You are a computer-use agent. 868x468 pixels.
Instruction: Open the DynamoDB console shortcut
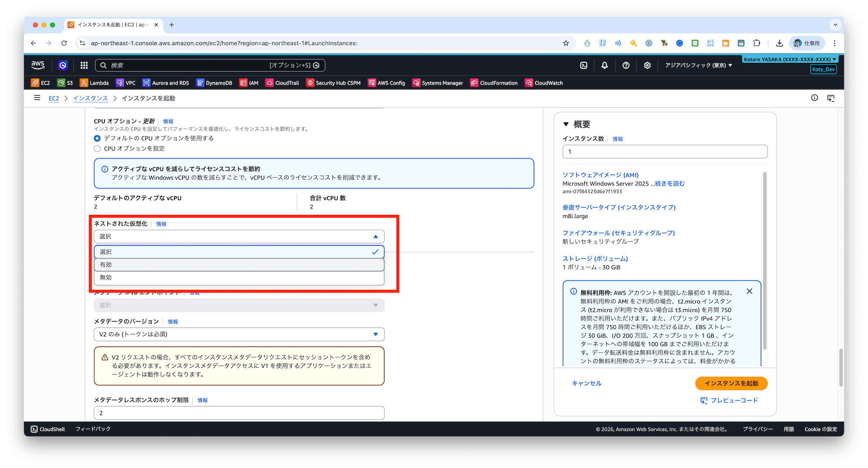coord(214,82)
